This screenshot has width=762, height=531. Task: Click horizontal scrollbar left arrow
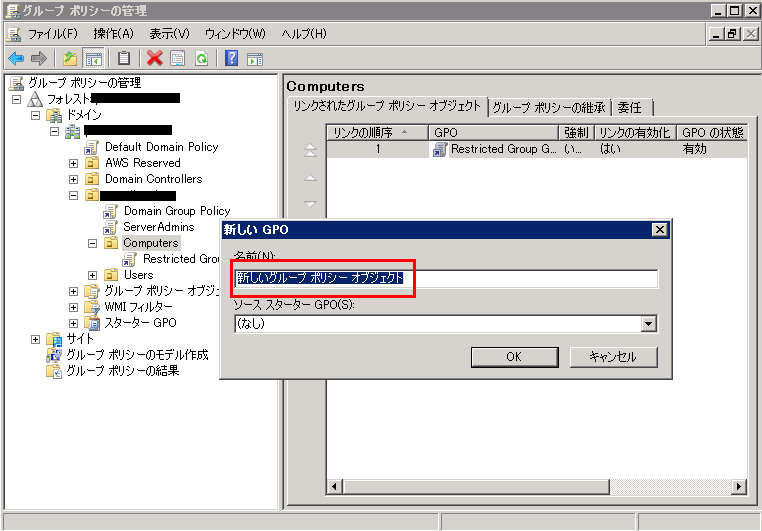pos(334,486)
